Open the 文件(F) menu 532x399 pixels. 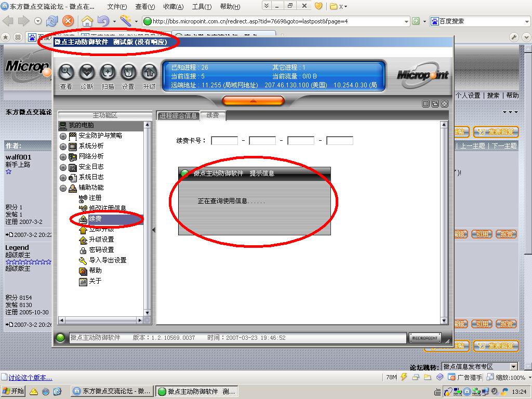[x=117, y=6]
